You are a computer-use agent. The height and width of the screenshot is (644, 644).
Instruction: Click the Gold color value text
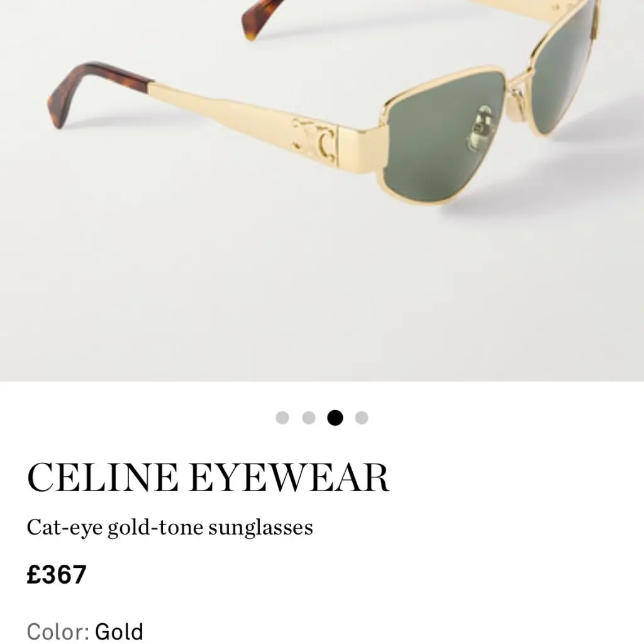pyautogui.click(x=119, y=631)
